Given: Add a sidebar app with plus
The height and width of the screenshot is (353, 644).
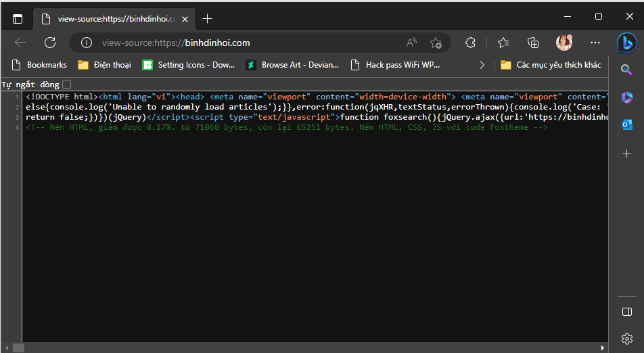Looking at the screenshot, I should click(626, 154).
